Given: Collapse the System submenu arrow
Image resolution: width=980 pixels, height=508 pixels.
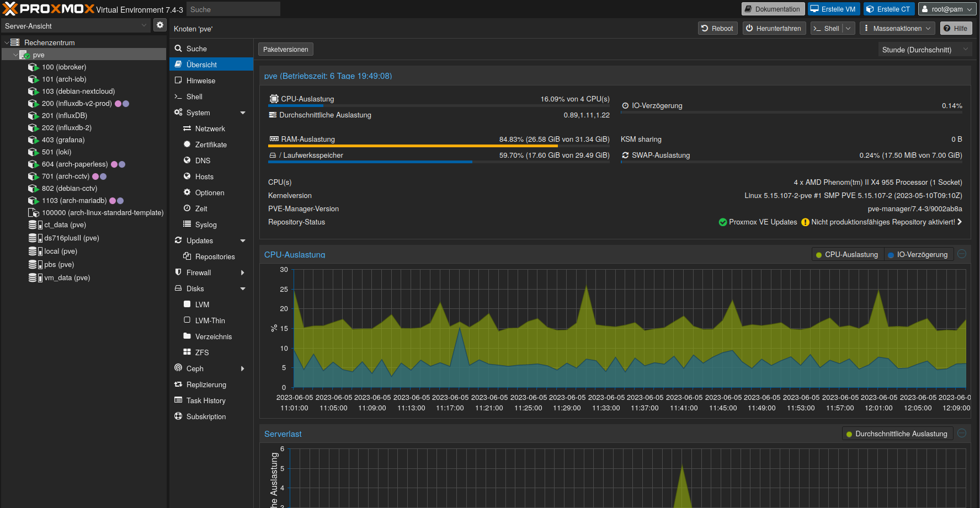Looking at the screenshot, I should 243,113.
